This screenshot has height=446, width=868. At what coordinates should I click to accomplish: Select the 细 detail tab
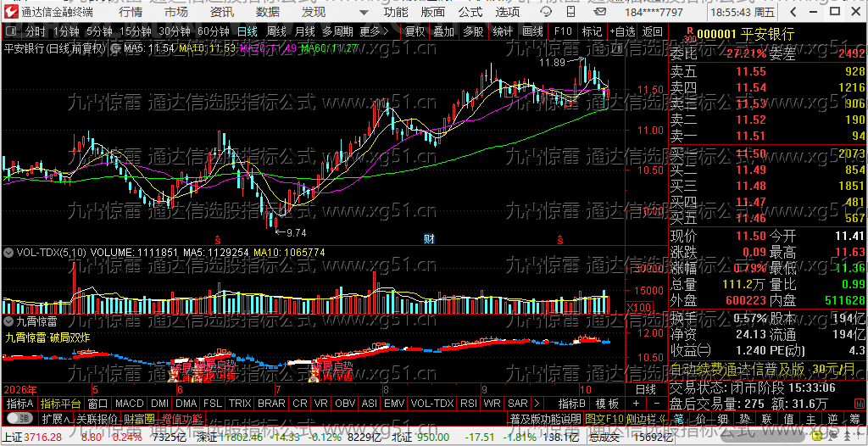point(723,418)
